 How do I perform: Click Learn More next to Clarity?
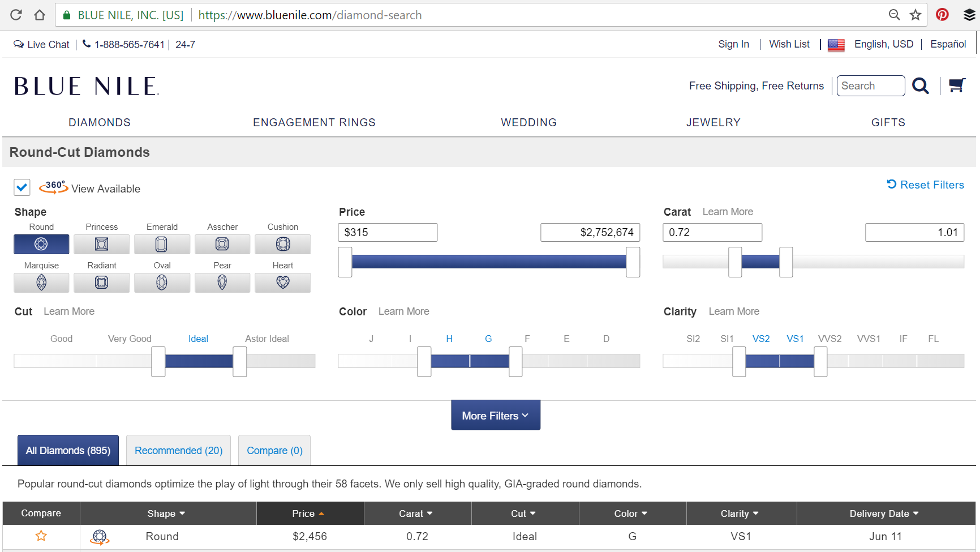(734, 311)
